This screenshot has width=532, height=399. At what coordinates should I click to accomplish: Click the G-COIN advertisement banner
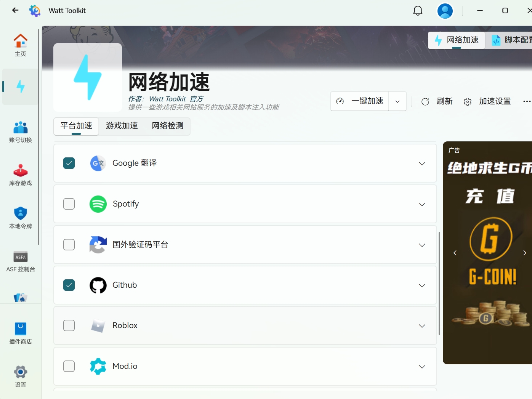tap(487, 253)
